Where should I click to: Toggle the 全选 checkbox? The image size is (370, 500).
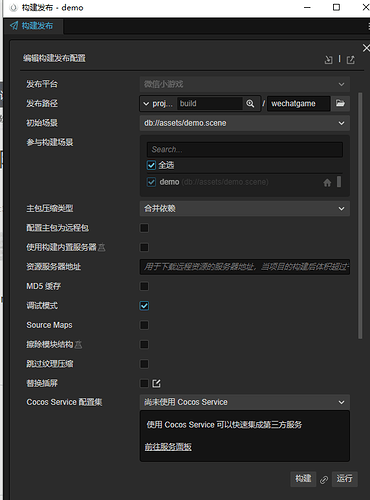pyautogui.click(x=151, y=165)
